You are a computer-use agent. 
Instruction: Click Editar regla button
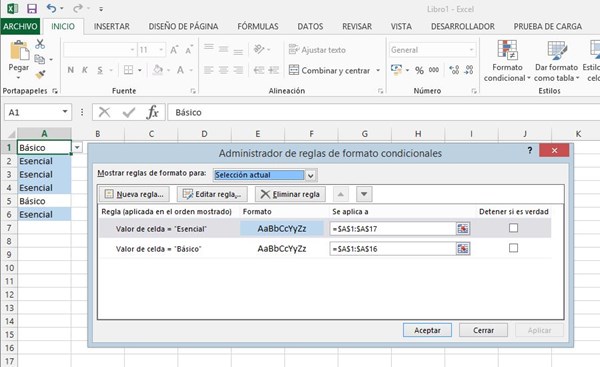click(212, 194)
